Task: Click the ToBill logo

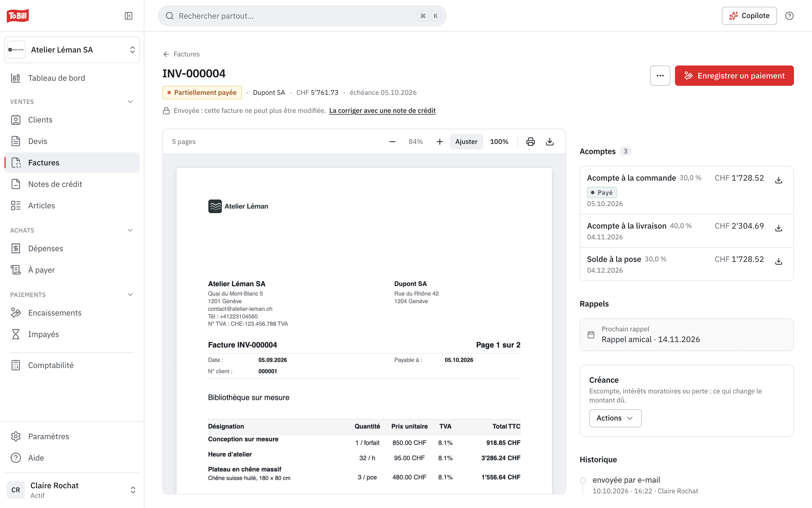Action: [18, 16]
